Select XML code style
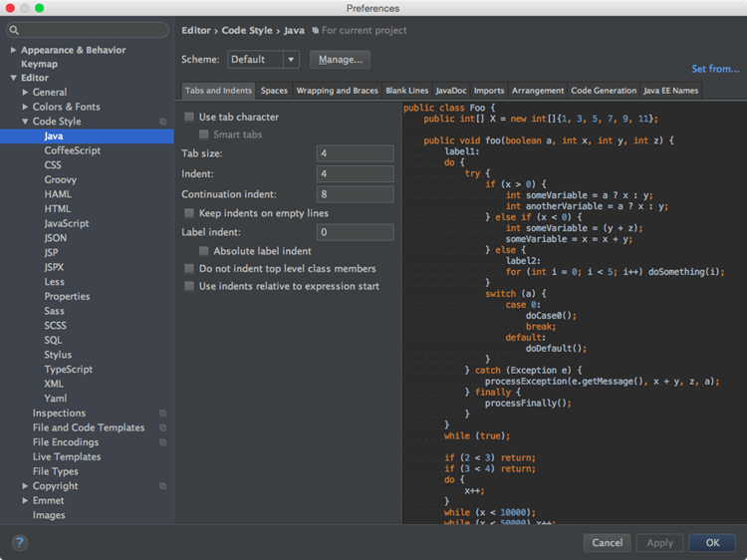This screenshot has width=747, height=560. pos(54,385)
